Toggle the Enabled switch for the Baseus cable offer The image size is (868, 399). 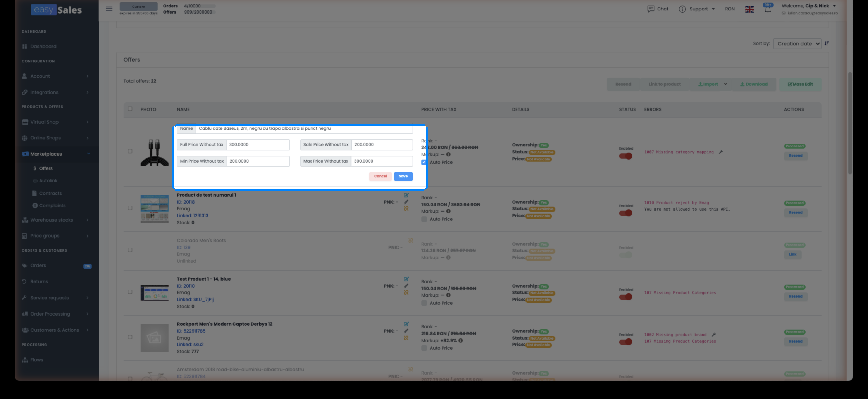(625, 156)
